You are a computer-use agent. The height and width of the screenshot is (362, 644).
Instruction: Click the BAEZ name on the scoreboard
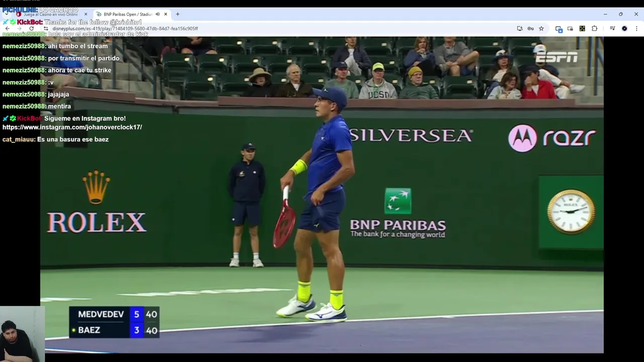89,330
